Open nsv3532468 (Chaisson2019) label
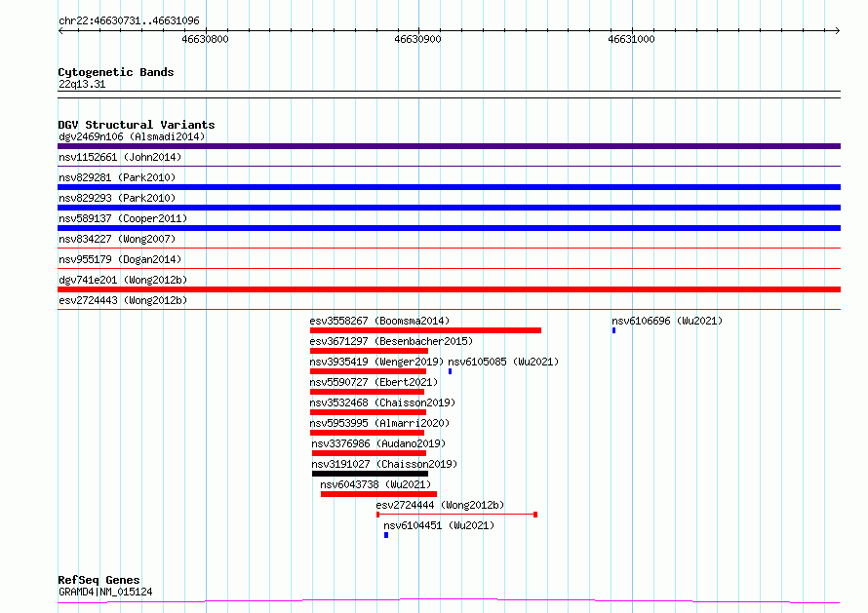Viewport: 868px width, 613px height. point(382,402)
